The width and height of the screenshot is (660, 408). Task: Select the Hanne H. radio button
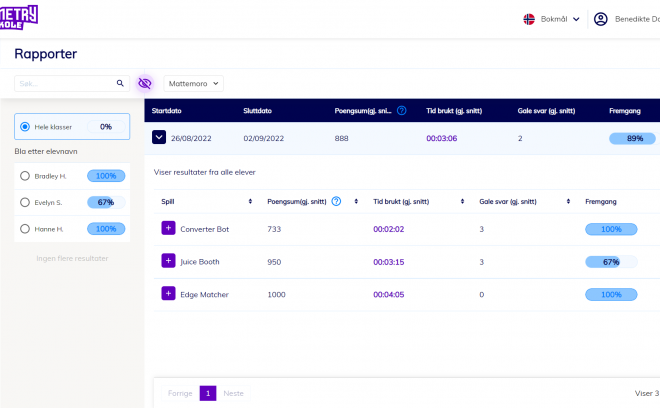25,229
